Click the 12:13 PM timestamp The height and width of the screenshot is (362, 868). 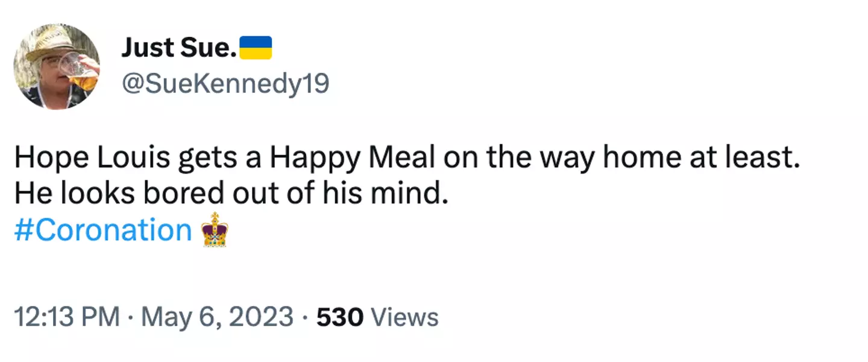[66, 317]
